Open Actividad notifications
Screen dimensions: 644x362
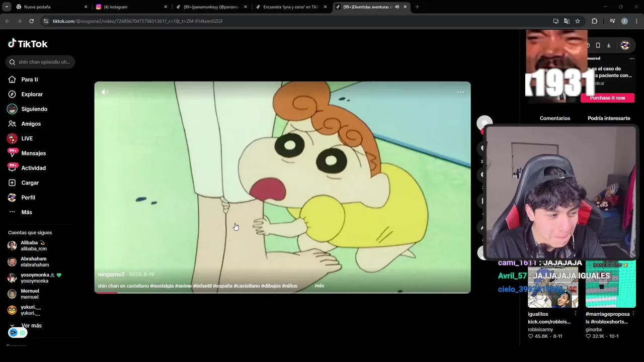pyautogui.click(x=27, y=168)
